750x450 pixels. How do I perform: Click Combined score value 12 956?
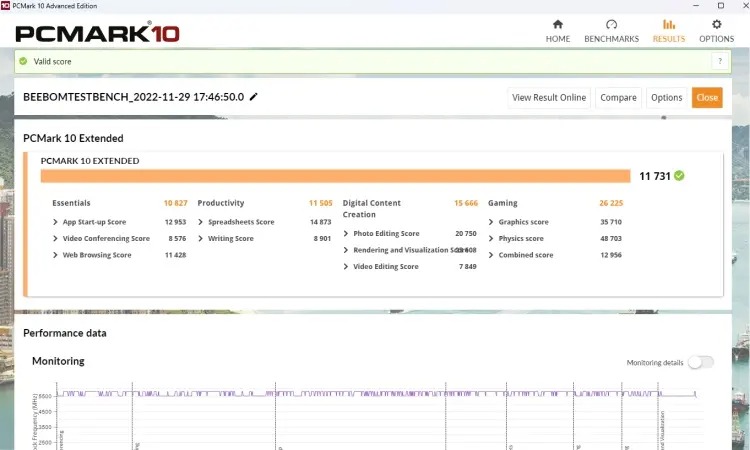pyautogui.click(x=611, y=255)
